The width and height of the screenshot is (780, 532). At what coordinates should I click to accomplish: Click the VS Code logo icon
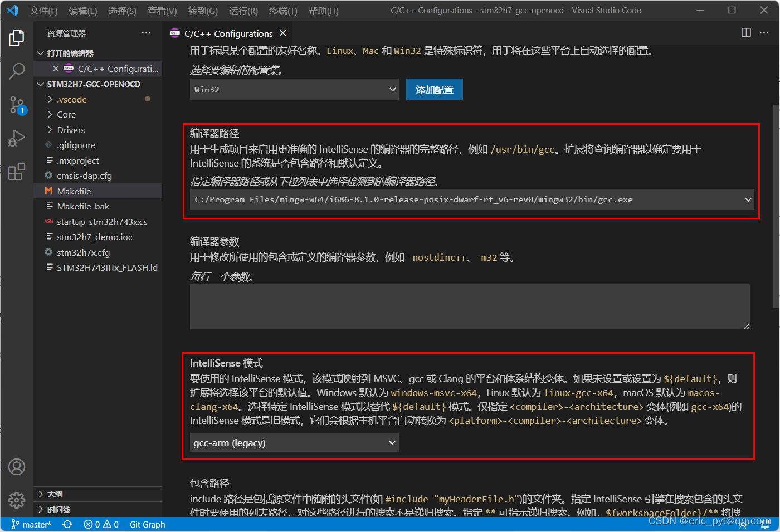pos(12,11)
